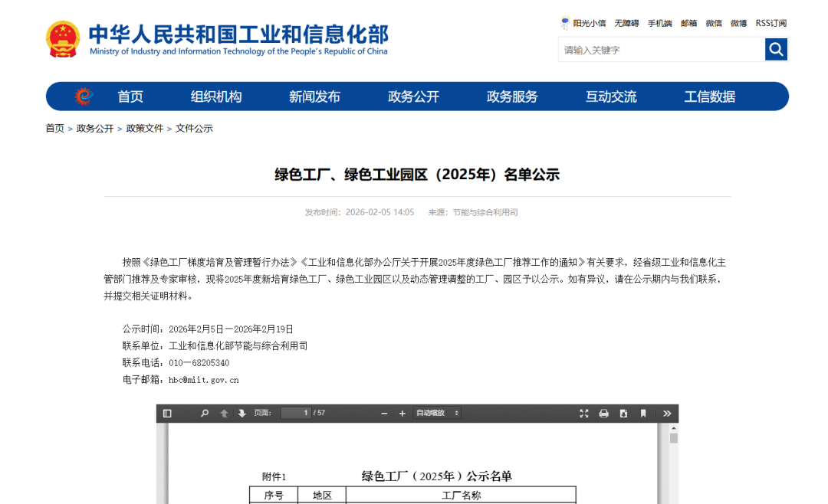Go to next PDF page arrow
This screenshot has height=504, width=828.
point(242,414)
